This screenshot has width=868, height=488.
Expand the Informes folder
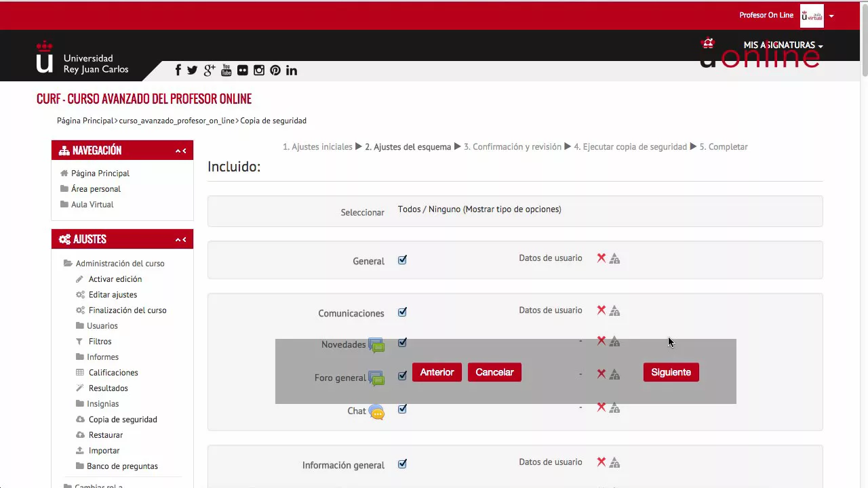click(102, 357)
